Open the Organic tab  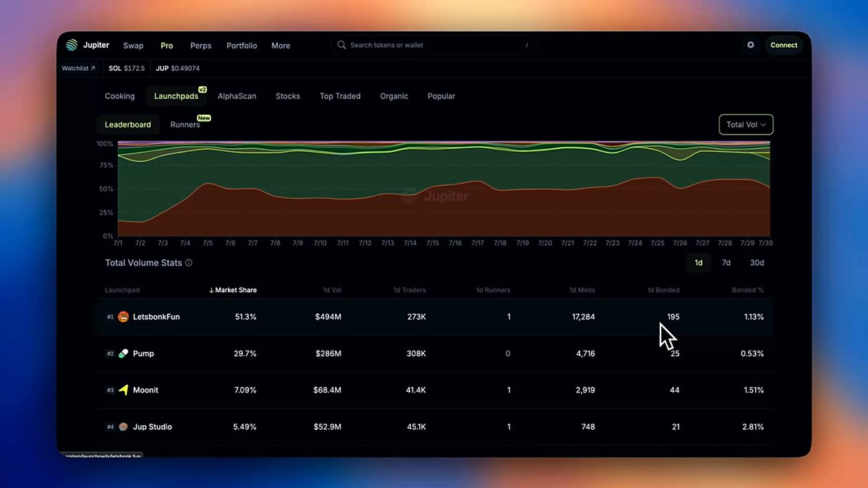click(394, 96)
